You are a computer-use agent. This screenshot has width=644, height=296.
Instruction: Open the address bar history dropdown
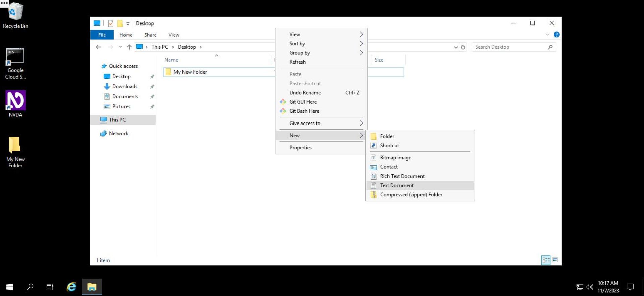(456, 47)
